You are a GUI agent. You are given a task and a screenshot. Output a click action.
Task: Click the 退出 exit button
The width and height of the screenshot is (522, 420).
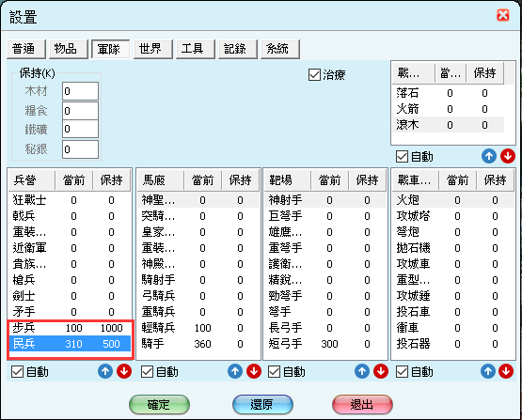362,404
